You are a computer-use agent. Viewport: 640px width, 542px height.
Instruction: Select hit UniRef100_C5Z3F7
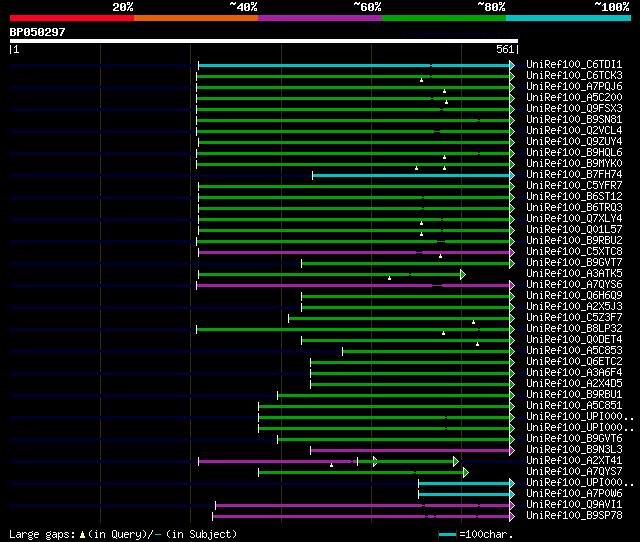click(574, 318)
